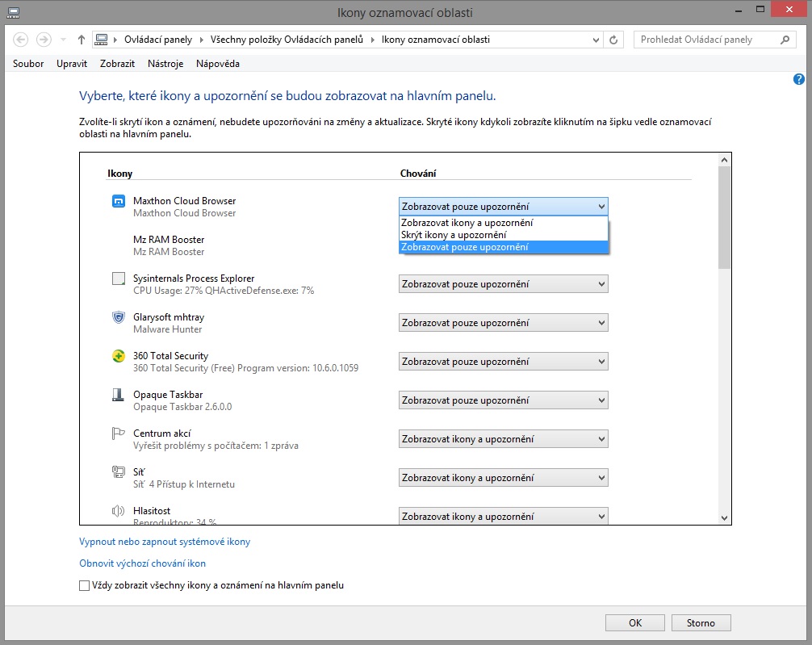Open behavior dropdown for Glarysoft mhtray

(x=504, y=323)
